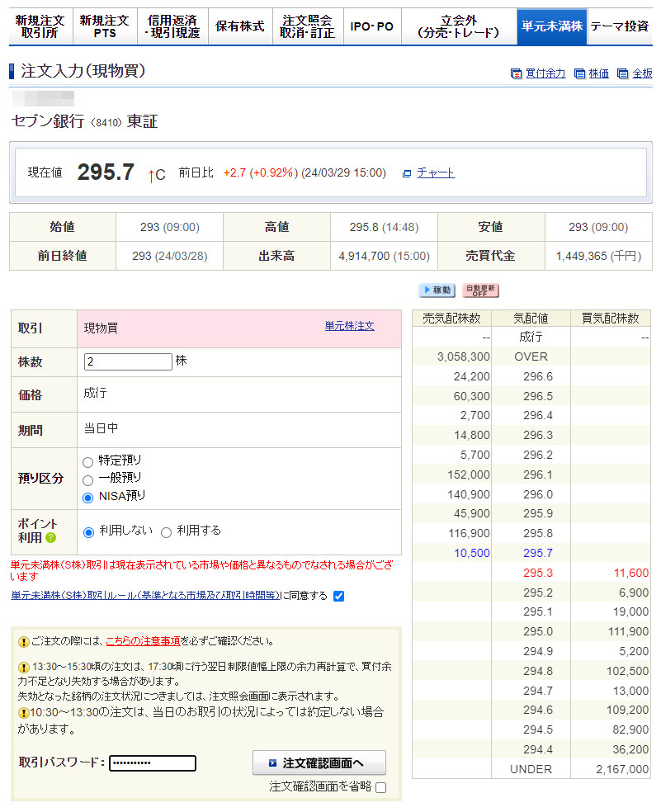Click the 取引パスワード password field

tap(153, 763)
